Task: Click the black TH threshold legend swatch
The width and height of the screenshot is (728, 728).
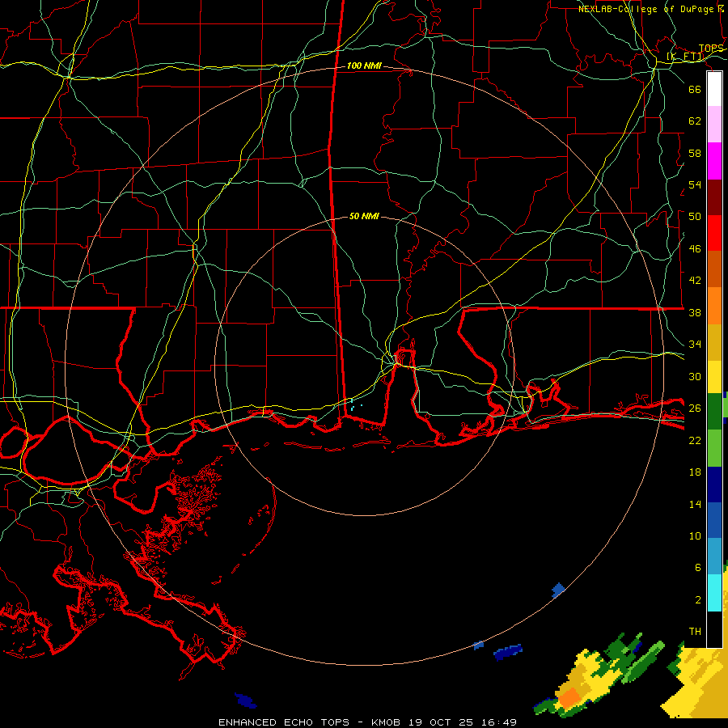Action: [714, 629]
